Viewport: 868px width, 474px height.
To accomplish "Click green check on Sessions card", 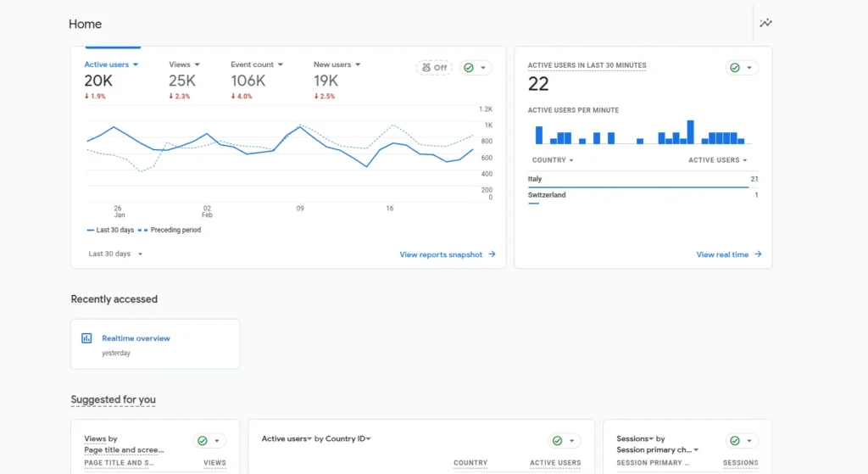I will pos(736,441).
